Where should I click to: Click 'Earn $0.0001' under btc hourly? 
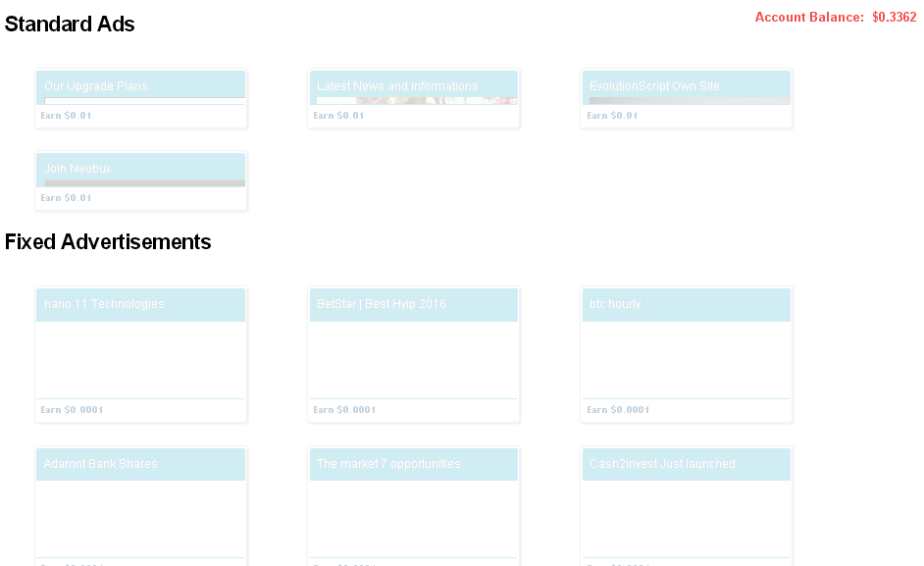point(618,410)
